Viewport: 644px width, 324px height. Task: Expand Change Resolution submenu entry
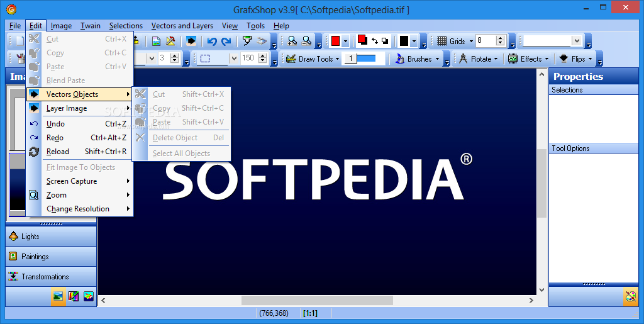[80, 209]
